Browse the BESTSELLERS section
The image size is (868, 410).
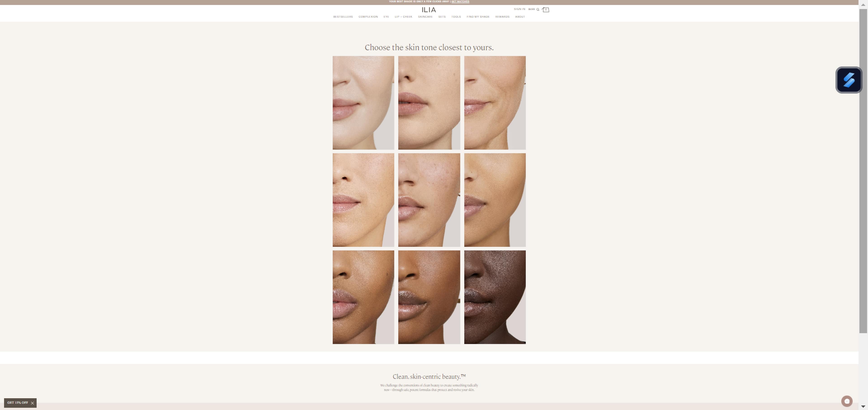343,16
